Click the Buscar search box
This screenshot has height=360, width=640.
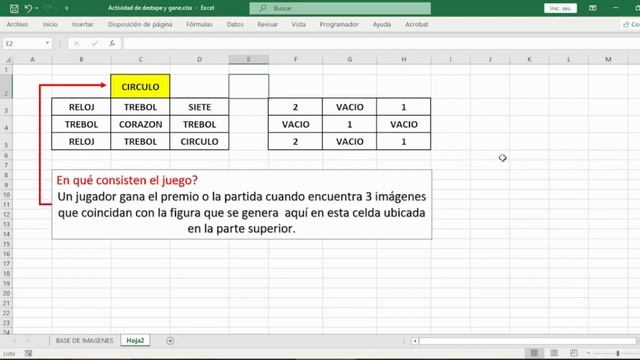point(340,8)
